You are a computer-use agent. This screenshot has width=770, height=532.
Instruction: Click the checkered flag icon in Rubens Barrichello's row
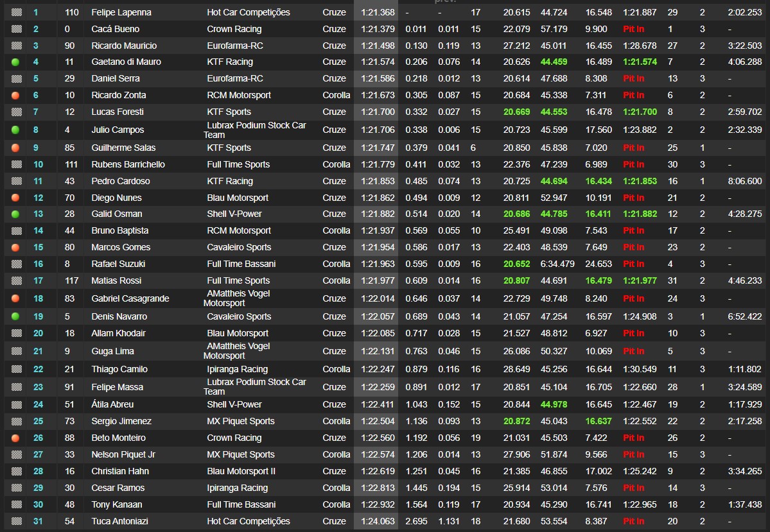(17, 164)
